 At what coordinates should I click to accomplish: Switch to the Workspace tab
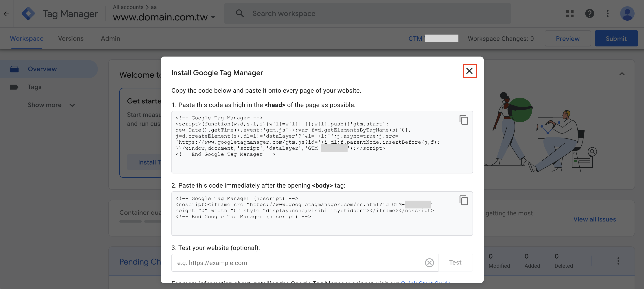pos(26,39)
